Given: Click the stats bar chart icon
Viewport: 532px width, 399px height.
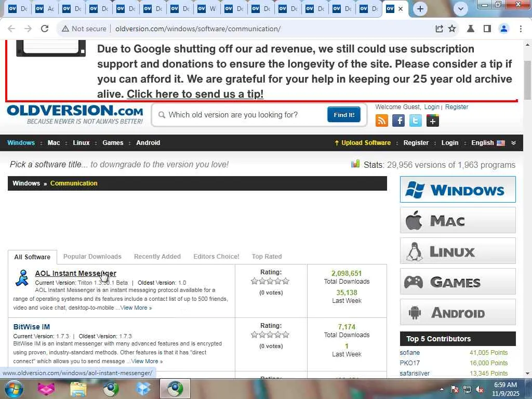Looking at the screenshot, I should coord(355,164).
